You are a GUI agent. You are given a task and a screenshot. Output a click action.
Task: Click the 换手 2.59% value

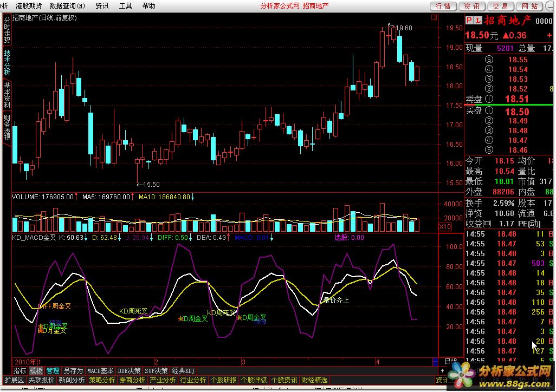tap(503, 204)
